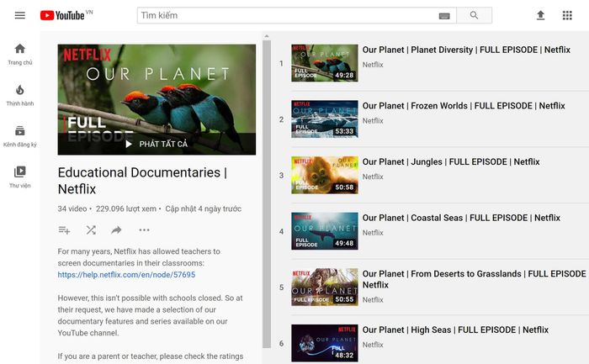Viewport: 589px width, 364px height.
Task: Open the help.netflix.com link
Action: pos(126,275)
